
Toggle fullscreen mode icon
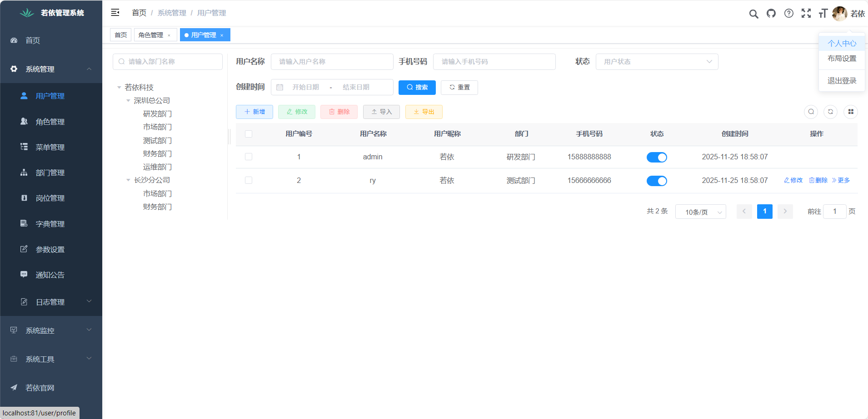click(x=806, y=13)
